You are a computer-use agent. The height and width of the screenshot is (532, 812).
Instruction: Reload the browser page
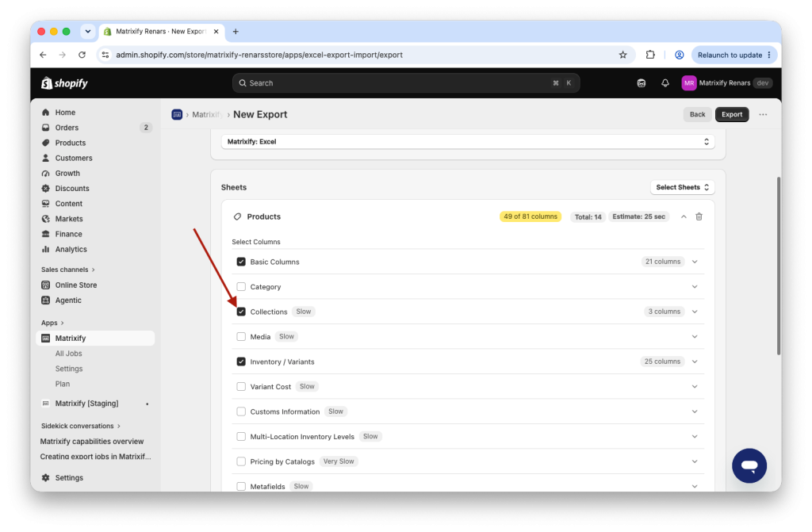[x=82, y=55]
